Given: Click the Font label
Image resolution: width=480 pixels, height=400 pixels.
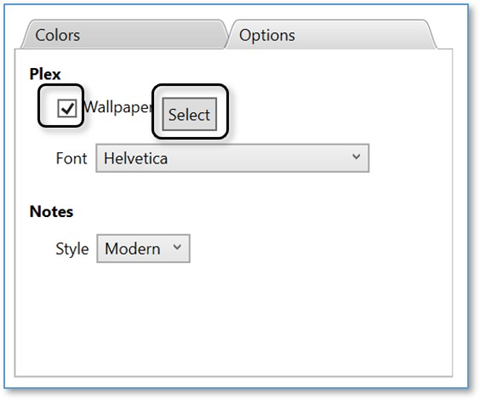Looking at the screenshot, I should [x=71, y=158].
